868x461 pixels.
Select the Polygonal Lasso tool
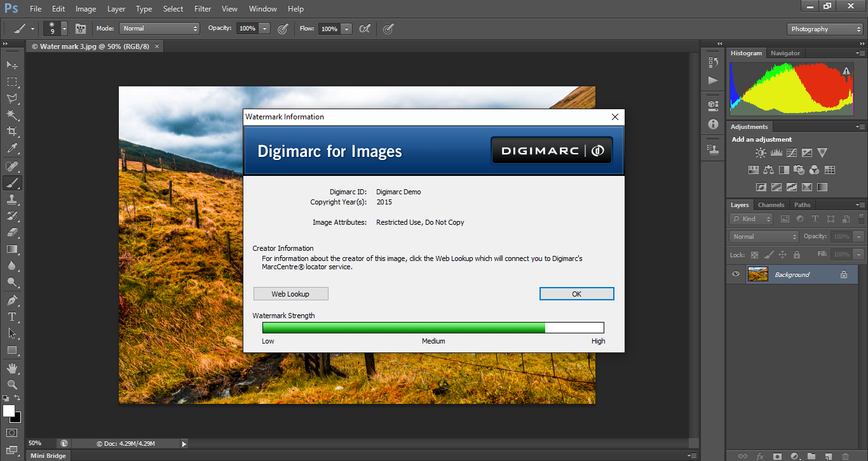pos(12,98)
